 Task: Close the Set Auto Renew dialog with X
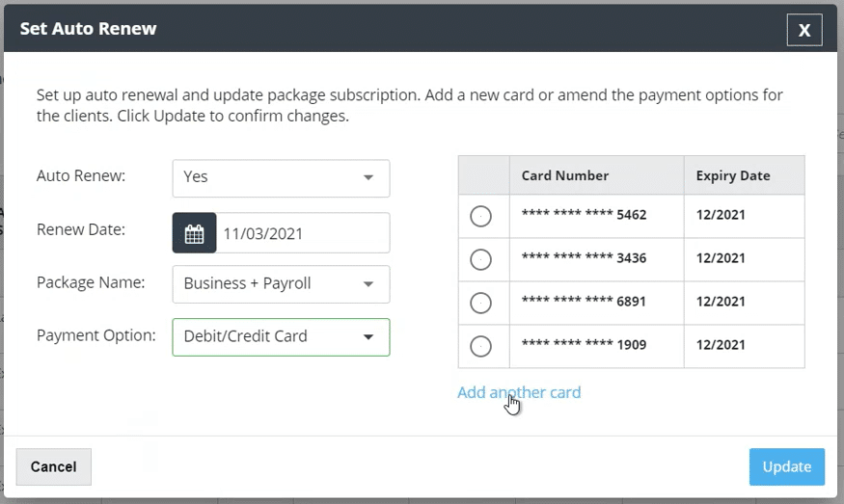point(804,30)
